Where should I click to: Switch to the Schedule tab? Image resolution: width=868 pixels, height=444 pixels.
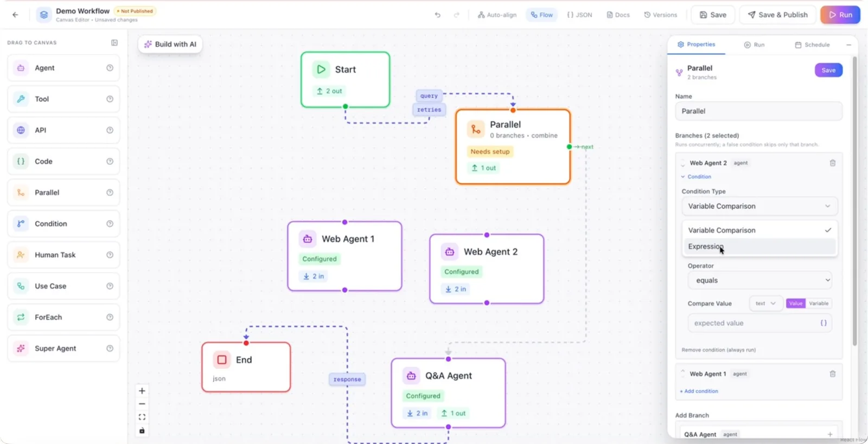[812, 45]
